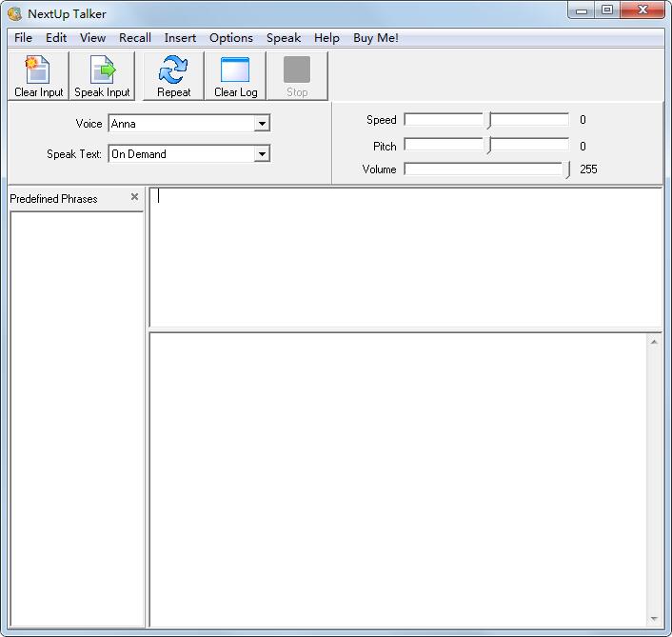This screenshot has width=672, height=637.
Task: Click inside the text input area
Action: (405, 257)
